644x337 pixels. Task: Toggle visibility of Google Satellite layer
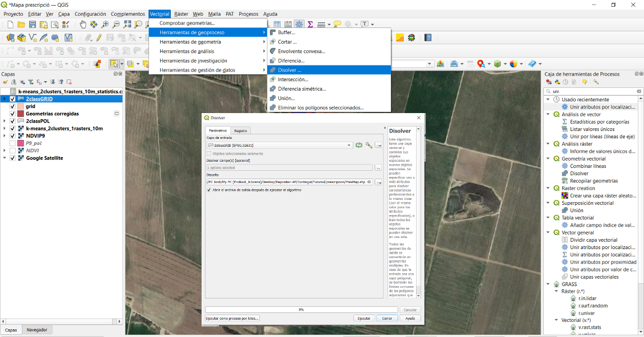click(x=13, y=158)
